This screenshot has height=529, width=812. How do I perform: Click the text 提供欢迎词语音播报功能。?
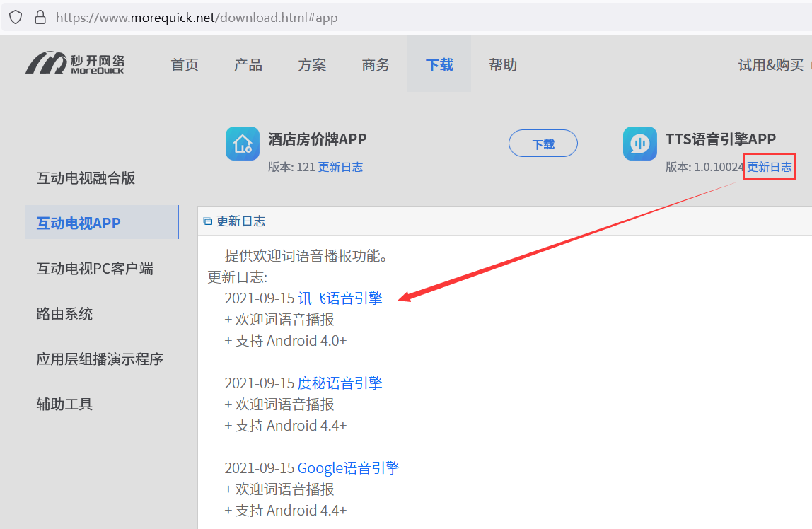pyautogui.click(x=307, y=256)
